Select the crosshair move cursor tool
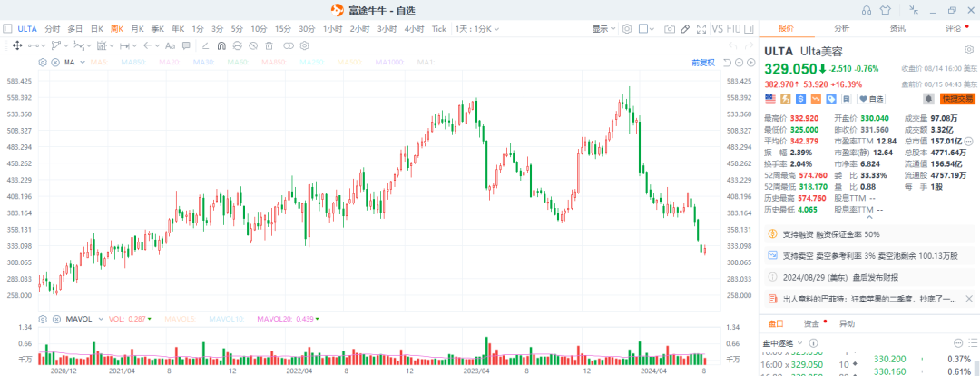The height and width of the screenshot is (376, 980). (x=17, y=45)
